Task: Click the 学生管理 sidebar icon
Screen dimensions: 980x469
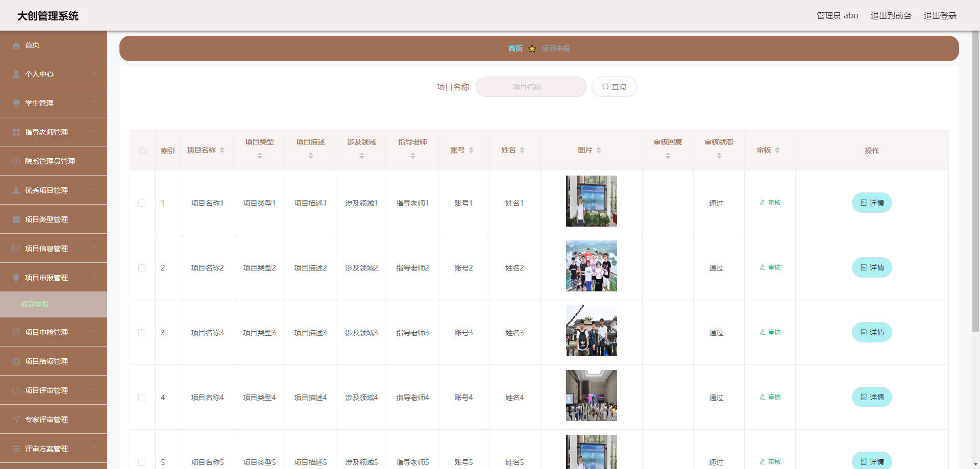Action: (16, 104)
